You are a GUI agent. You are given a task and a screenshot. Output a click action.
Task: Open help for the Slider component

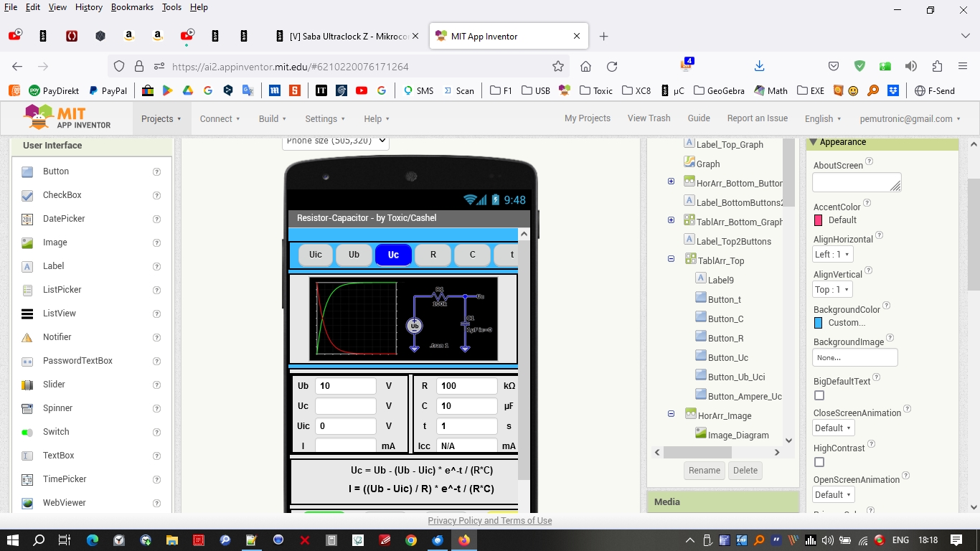click(156, 385)
